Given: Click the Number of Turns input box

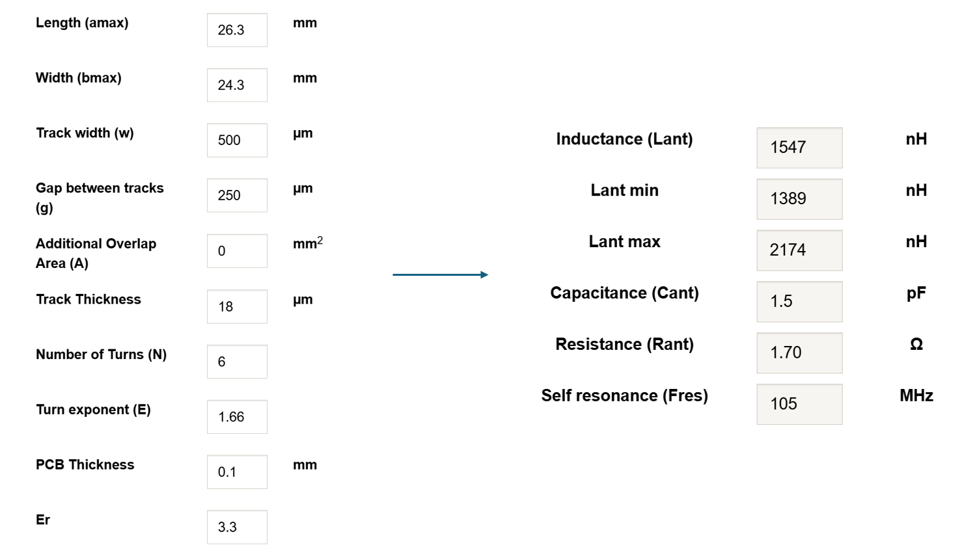Looking at the screenshot, I should tap(237, 362).
